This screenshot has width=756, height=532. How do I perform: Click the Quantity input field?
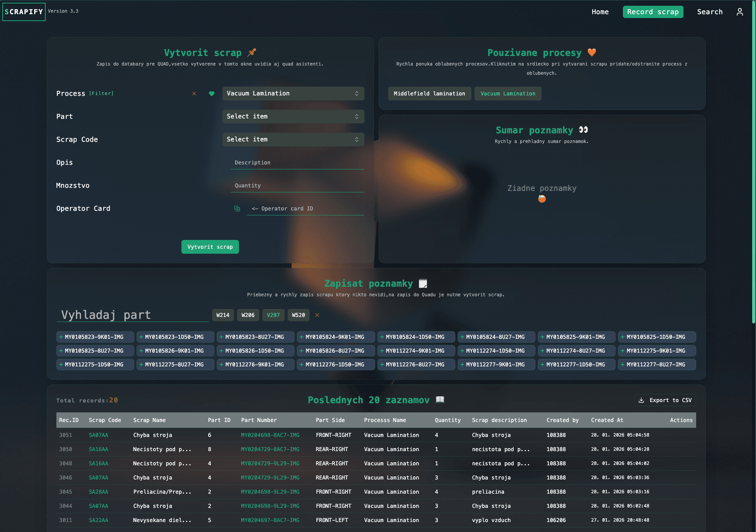[297, 186]
